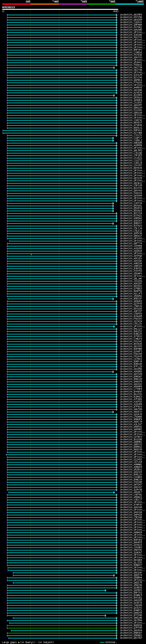This screenshot has width=146, height=644.
Task: Open the UniRef100_Q6FTT4 hit label
Action: (x=131, y=244)
